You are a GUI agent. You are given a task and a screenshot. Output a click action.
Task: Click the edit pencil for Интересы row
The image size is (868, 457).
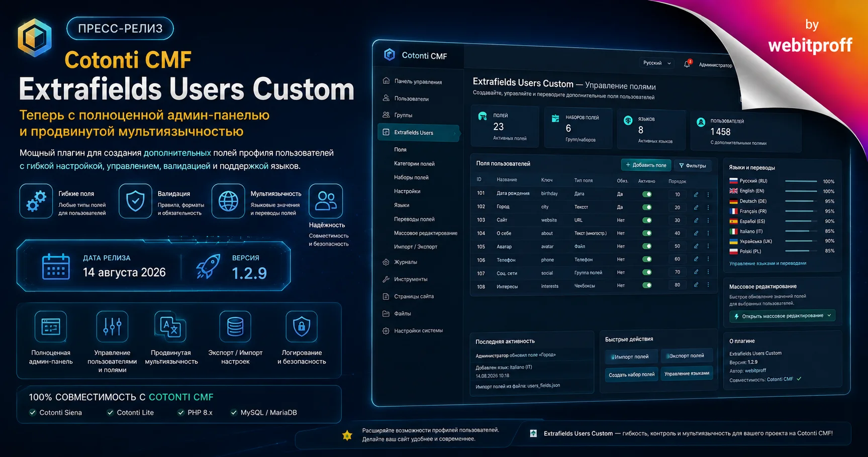coord(696,285)
